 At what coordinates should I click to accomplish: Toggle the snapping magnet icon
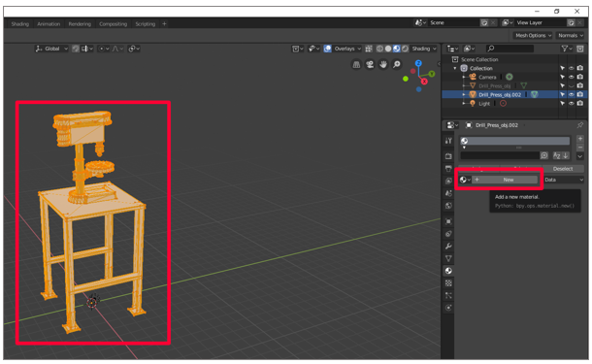76,49
